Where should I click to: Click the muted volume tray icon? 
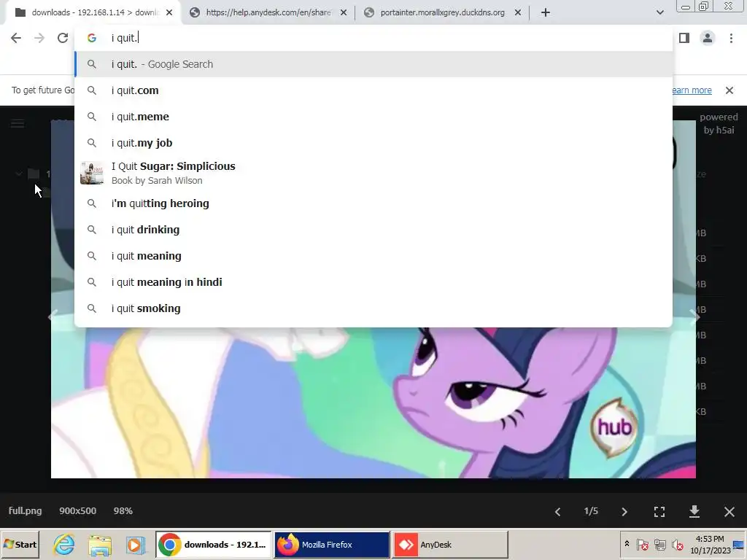(x=677, y=544)
